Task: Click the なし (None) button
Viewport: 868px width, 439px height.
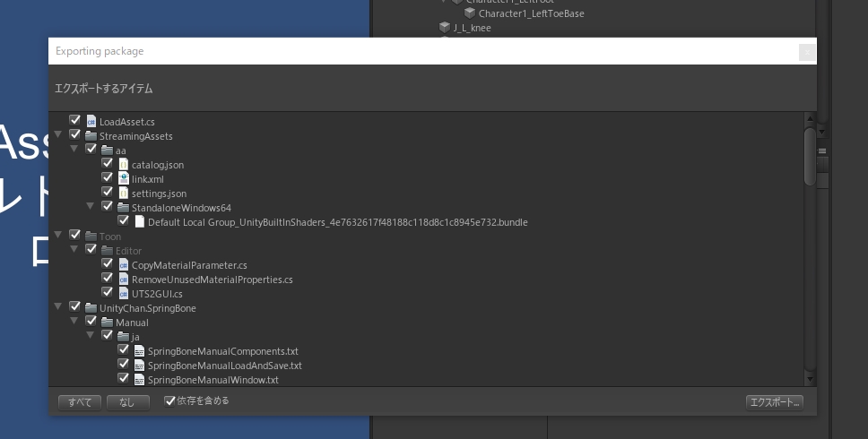Action: point(128,402)
